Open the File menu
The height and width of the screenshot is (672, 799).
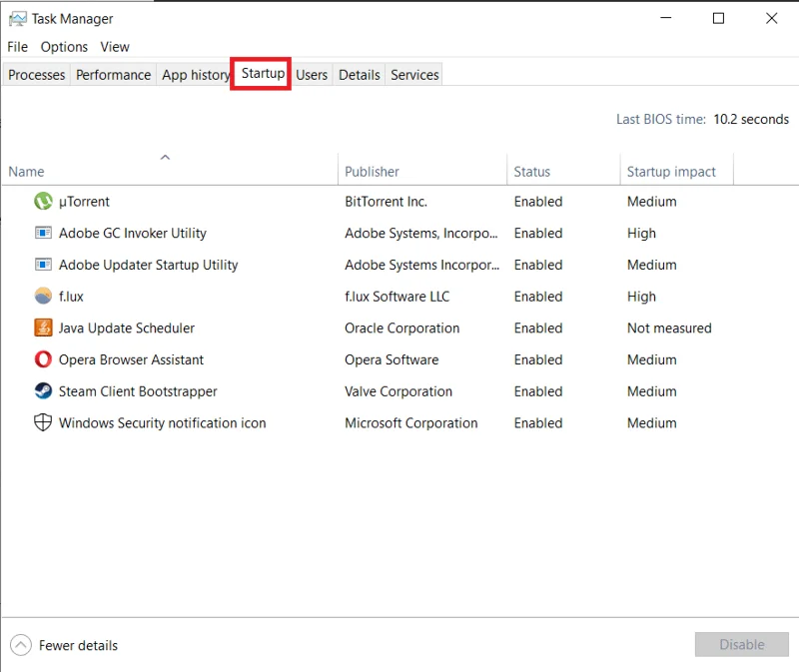pyautogui.click(x=17, y=47)
